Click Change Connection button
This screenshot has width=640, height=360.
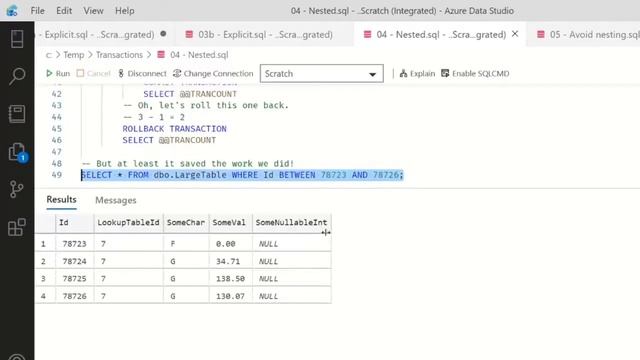pyautogui.click(x=213, y=73)
